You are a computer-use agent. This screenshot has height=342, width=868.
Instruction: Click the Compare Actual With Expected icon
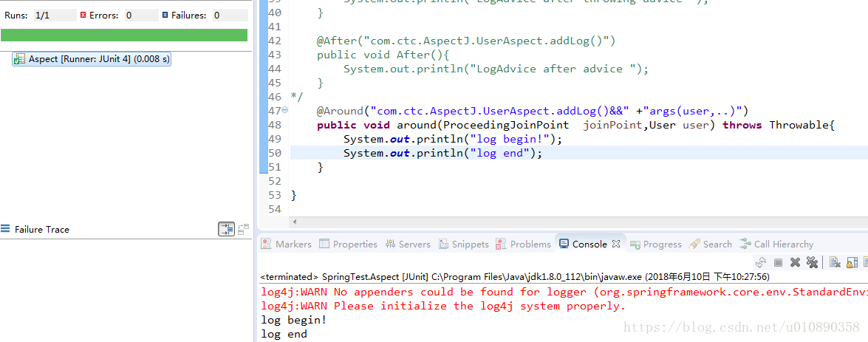point(244,229)
